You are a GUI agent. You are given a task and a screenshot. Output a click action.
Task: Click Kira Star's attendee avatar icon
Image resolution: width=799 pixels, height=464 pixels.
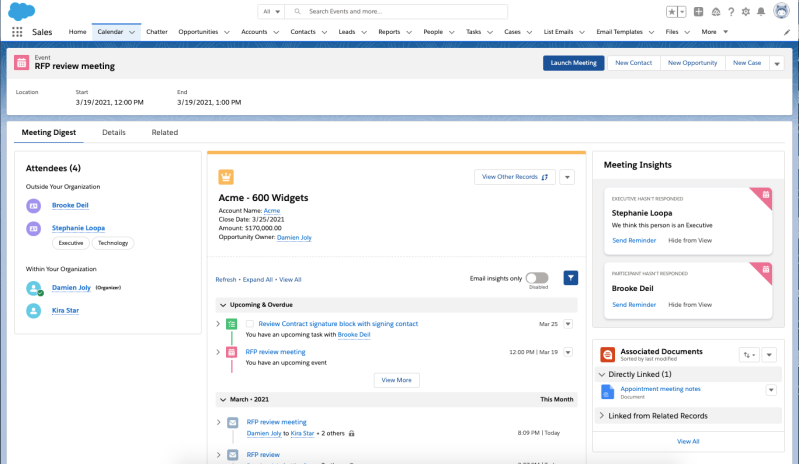pyautogui.click(x=34, y=311)
